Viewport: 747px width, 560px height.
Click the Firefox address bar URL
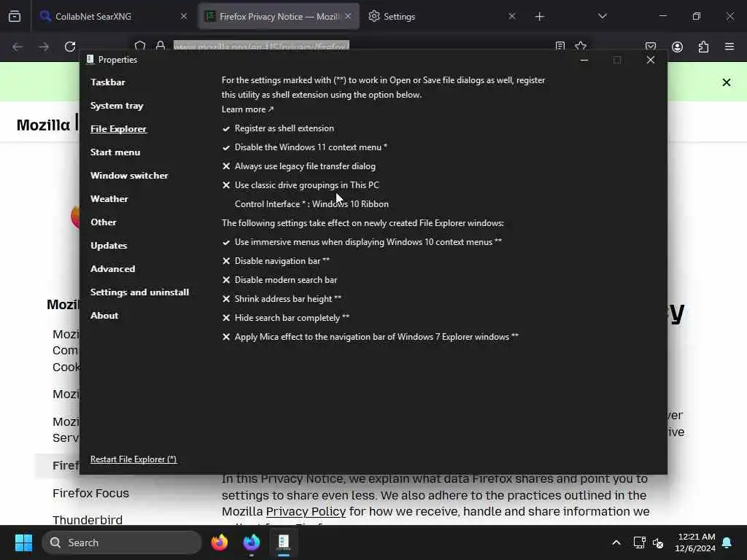pyautogui.click(x=261, y=46)
